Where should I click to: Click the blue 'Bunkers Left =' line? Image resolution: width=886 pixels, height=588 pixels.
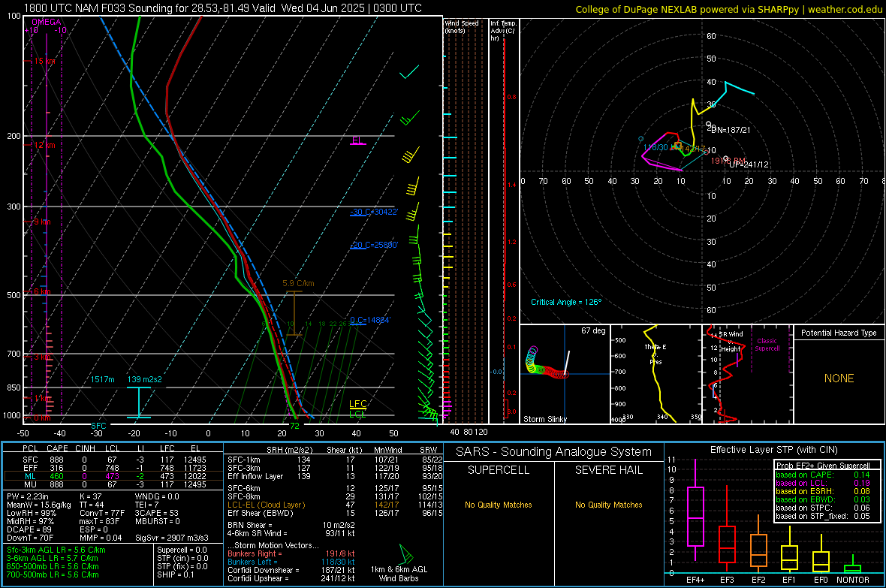pyautogui.click(x=291, y=562)
